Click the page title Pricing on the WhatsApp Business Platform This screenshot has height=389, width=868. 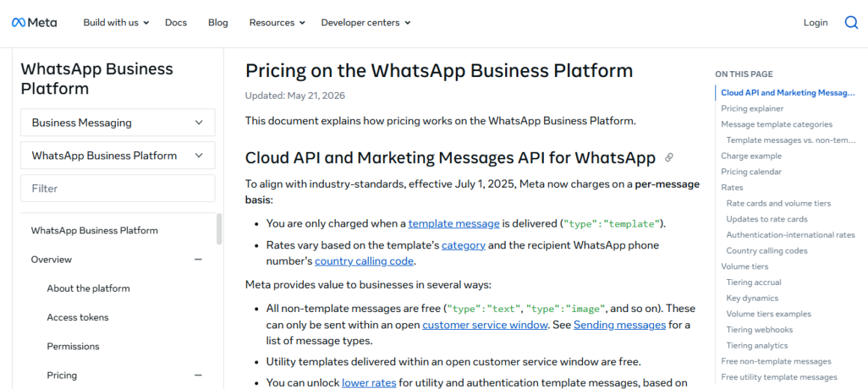click(439, 71)
